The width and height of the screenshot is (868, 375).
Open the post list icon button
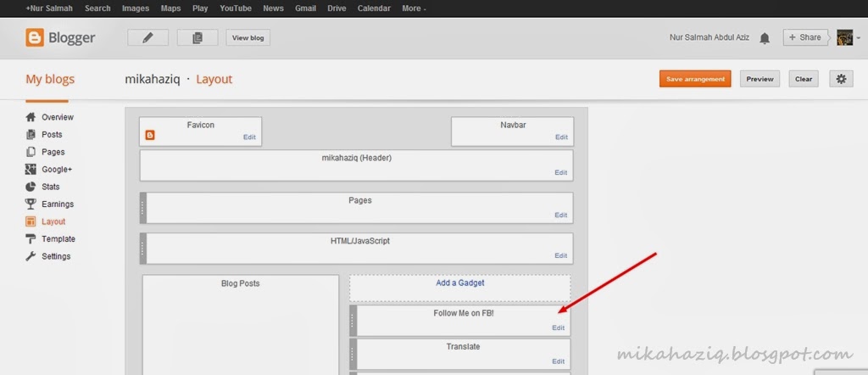click(197, 37)
